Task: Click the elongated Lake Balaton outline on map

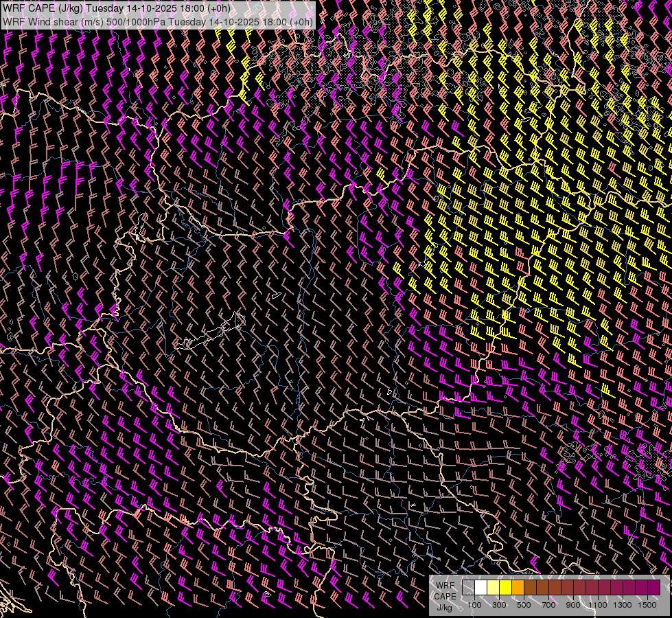Action: (x=206, y=336)
